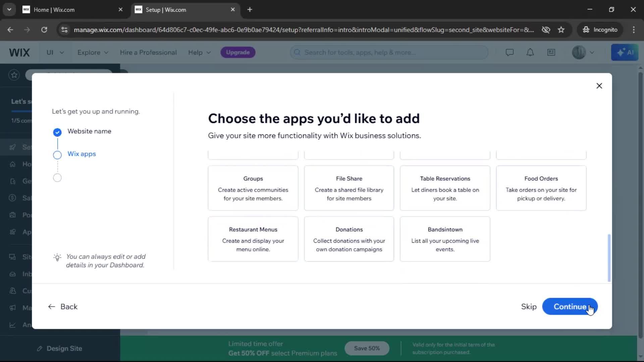The width and height of the screenshot is (644, 362).
Task: Select the Food Orders app card
Action: pyautogui.click(x=541, y=188)
